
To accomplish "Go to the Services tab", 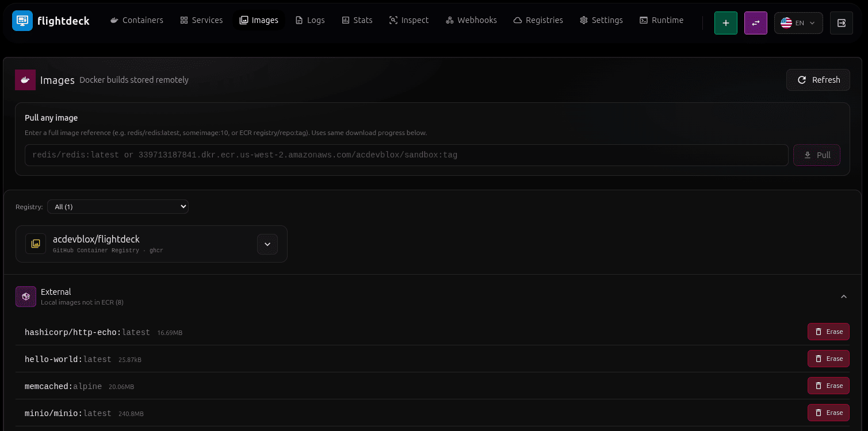I will point(201,20).
